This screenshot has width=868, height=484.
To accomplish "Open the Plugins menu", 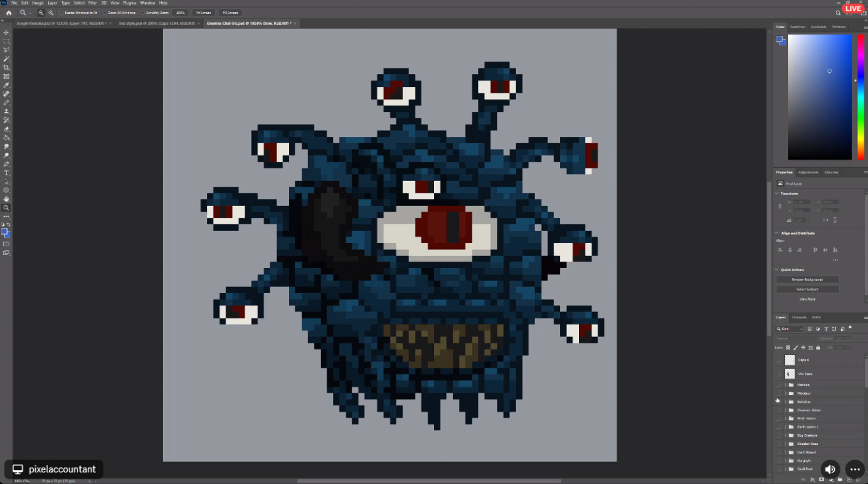I will 129,3.
